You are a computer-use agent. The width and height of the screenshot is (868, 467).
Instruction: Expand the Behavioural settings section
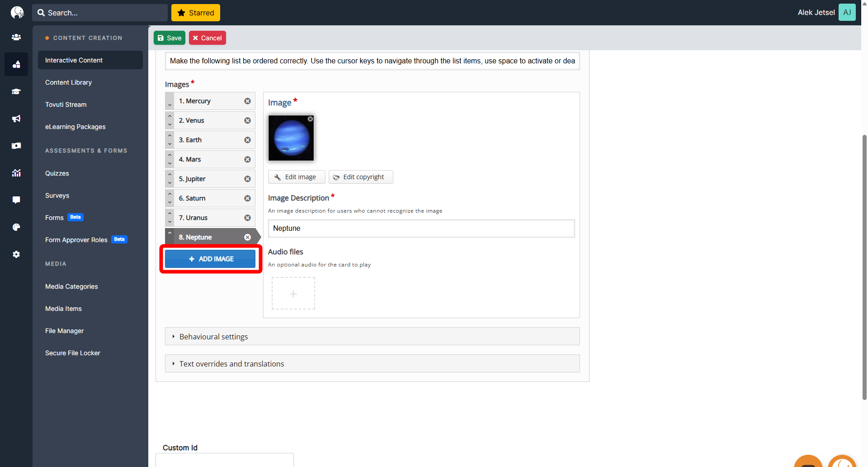point(213,337)
